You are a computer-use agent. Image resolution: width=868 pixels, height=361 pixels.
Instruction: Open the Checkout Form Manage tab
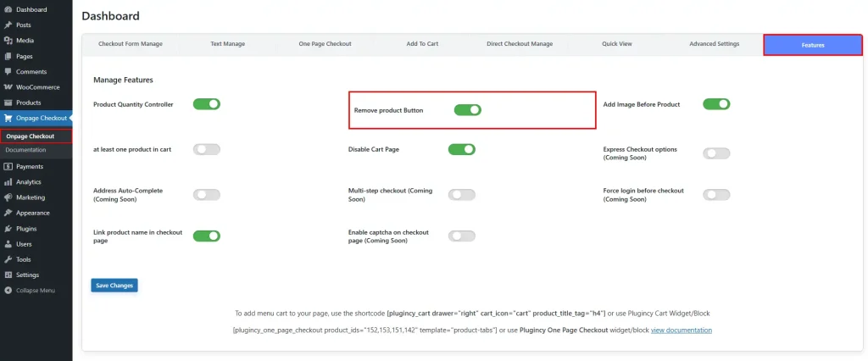point(131,44)
